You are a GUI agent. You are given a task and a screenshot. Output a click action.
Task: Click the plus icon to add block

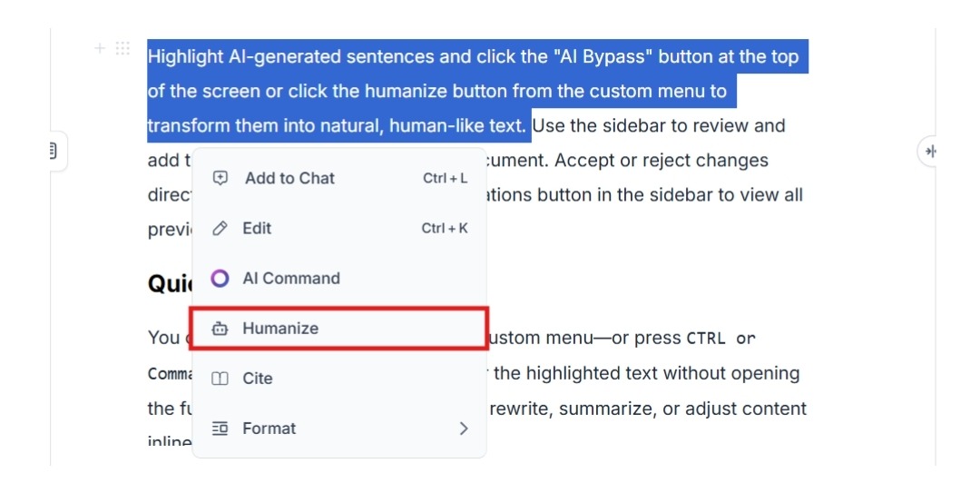pos(100,48)
